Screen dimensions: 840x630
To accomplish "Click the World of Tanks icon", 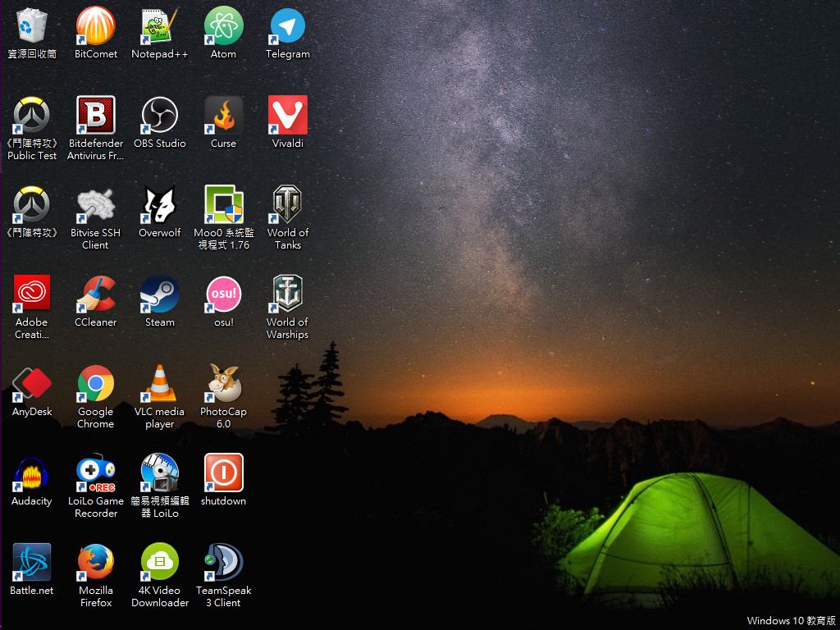I will click(288, 205).
